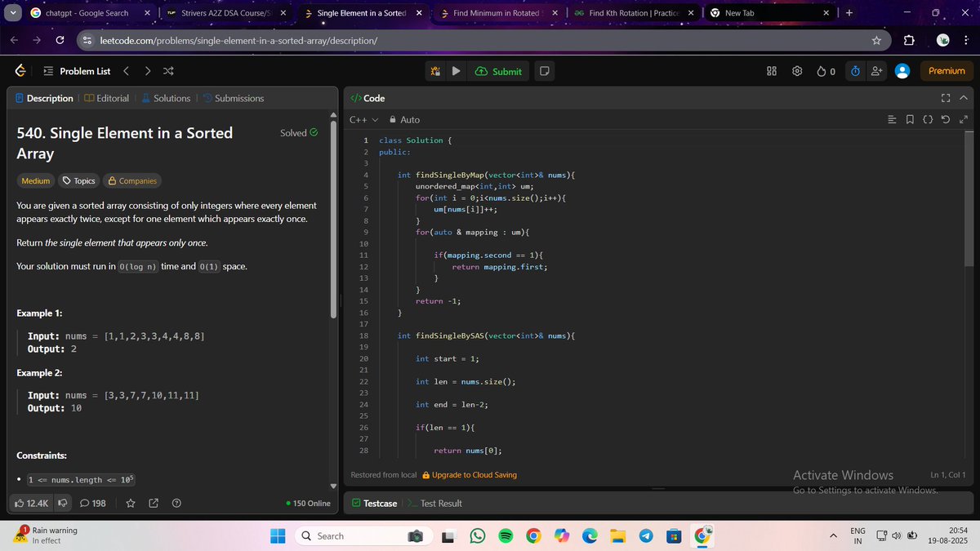The image size is (980, 551).
Task: Click the curly braces icon in editor
Action: (x=928, y=120)
